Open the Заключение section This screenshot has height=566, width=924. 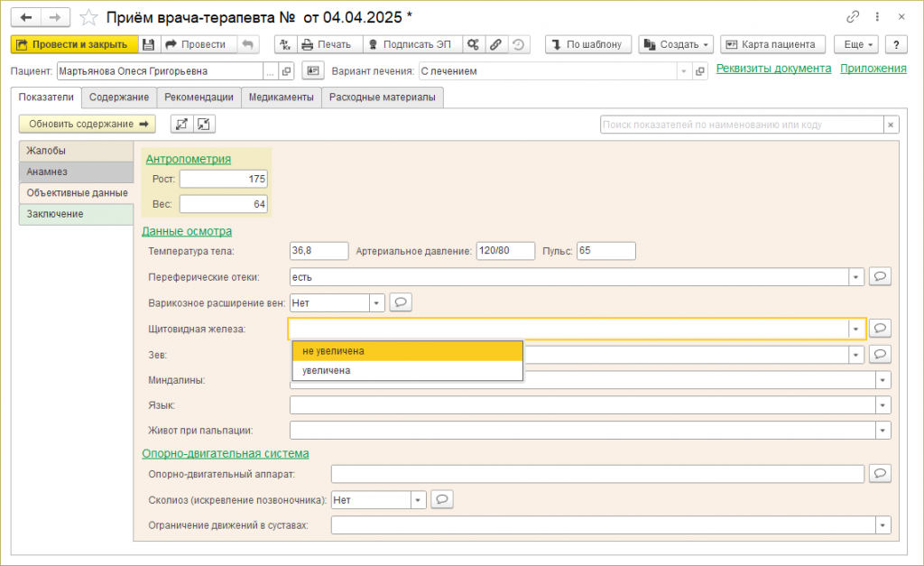pyautogui.click(x=76, y=215)
